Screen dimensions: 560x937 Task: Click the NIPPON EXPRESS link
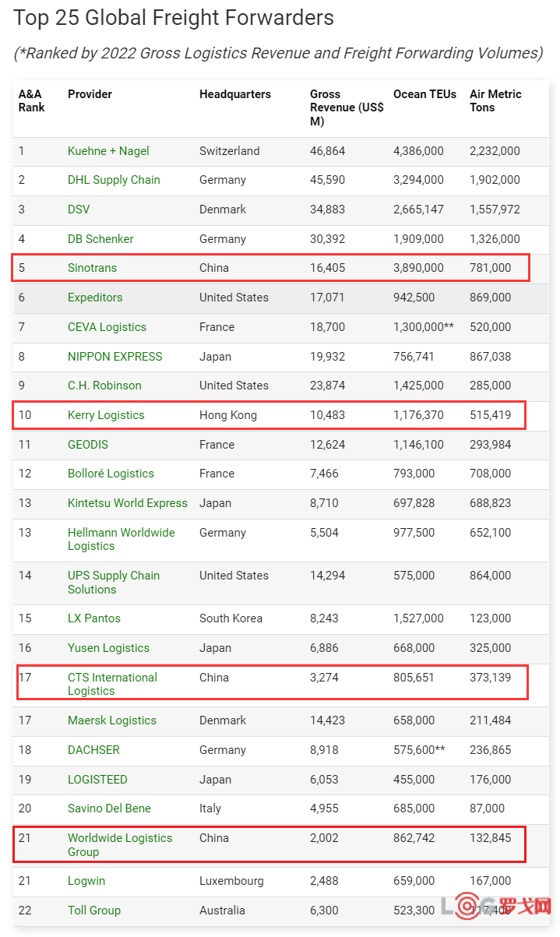tap(115, 357)
